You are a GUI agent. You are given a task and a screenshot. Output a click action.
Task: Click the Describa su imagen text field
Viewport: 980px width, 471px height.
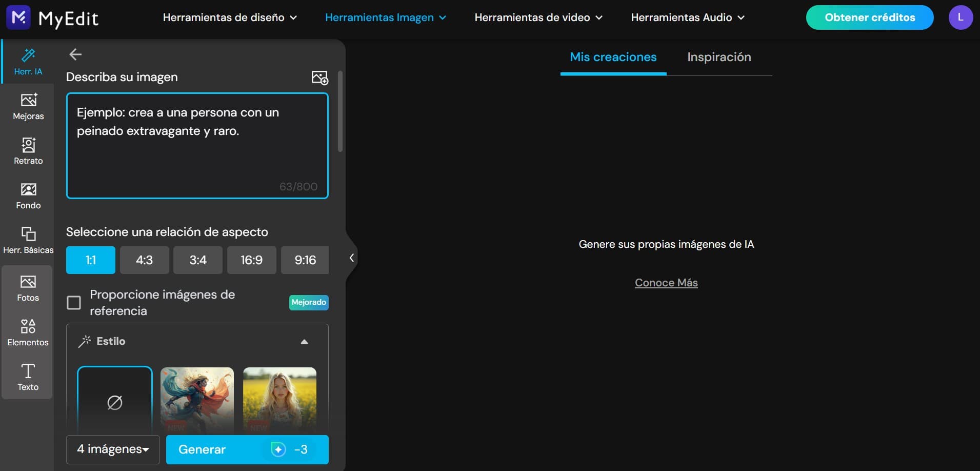tap(197, 146)
